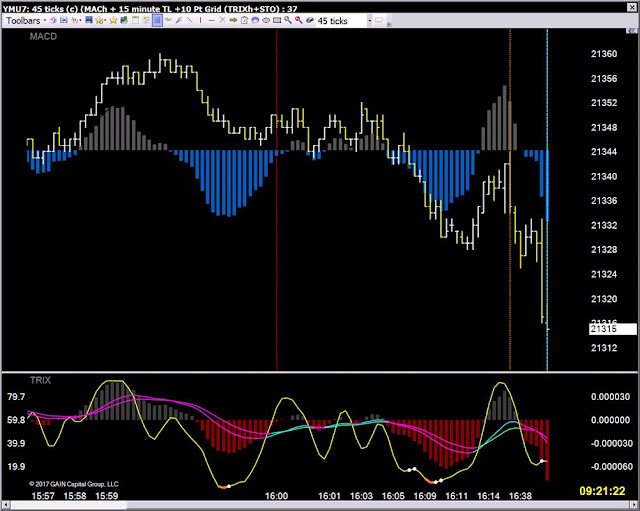Select the eraser tool icon
The height and width of the screenshot is (511, 640).
[x=310, y=20]
